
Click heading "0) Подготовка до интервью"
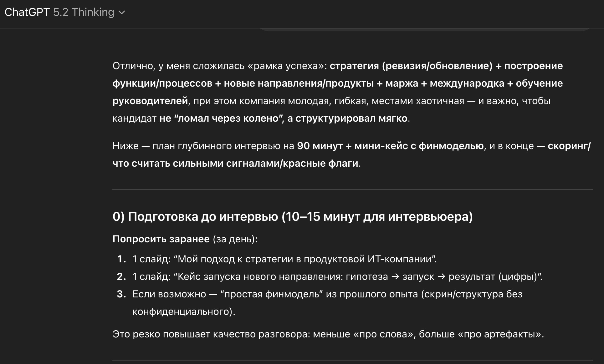293,216
